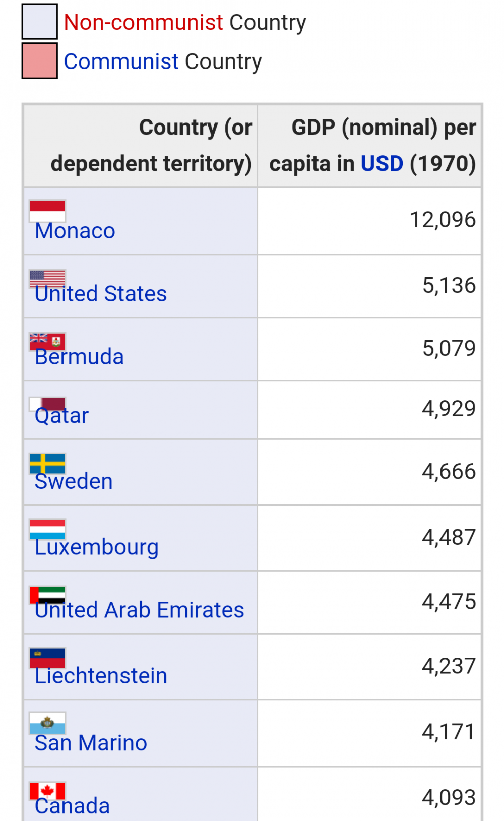Viewport: 504px width, 821px height.
Task: Click the Country column header
Action: click(x=151, y=146)
